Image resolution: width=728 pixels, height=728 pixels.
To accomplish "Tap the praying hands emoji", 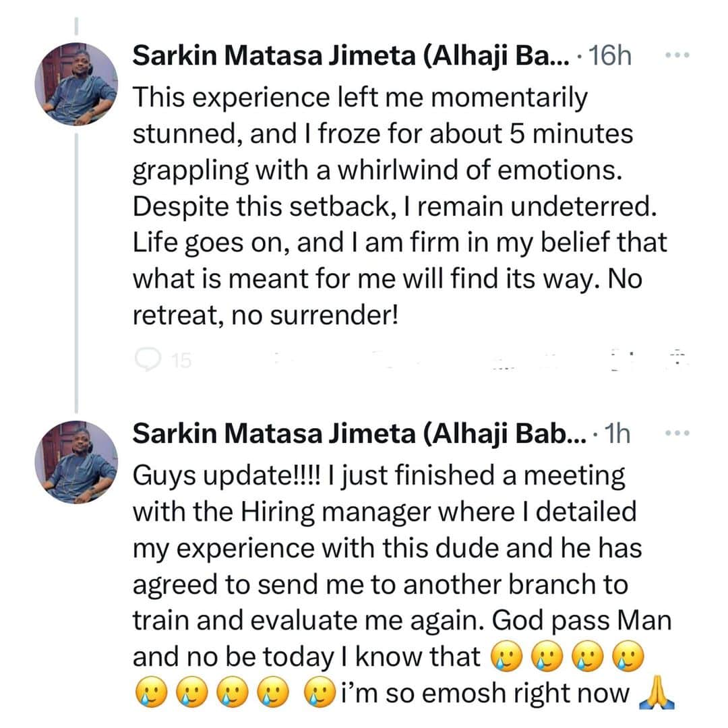I will tap(653, 693).
